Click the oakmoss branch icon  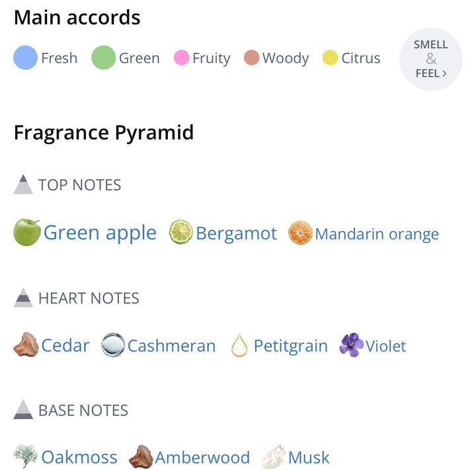(26, 456)
